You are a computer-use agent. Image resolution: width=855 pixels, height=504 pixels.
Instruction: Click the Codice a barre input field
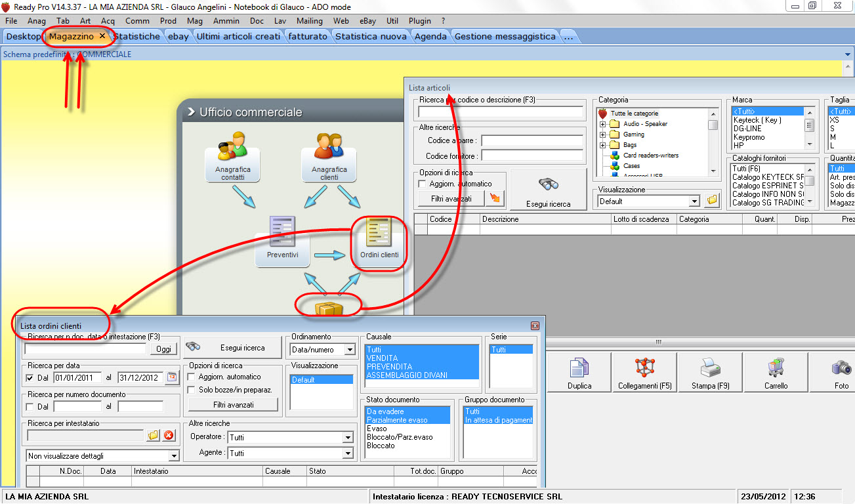(532, 141)
